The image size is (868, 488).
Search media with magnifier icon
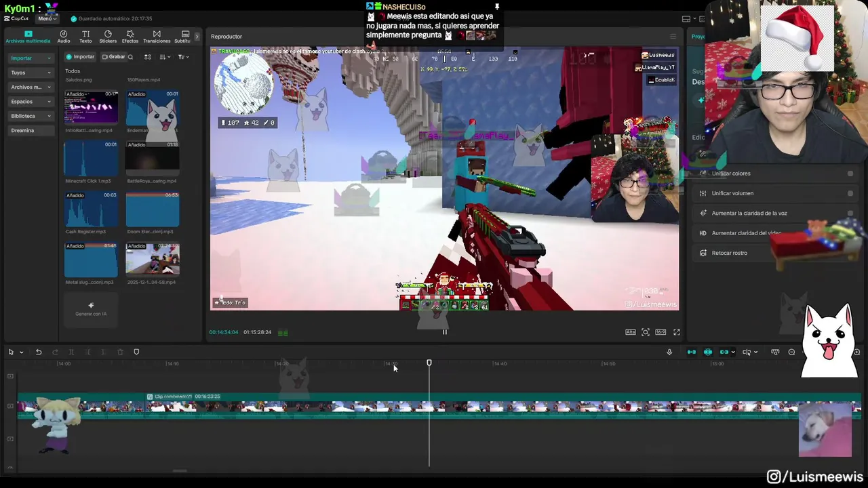click(x=131, y=57)
